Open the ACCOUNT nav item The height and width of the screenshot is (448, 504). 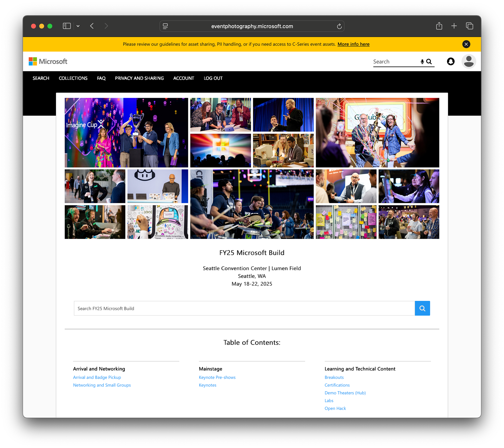(x=184, y=78)
